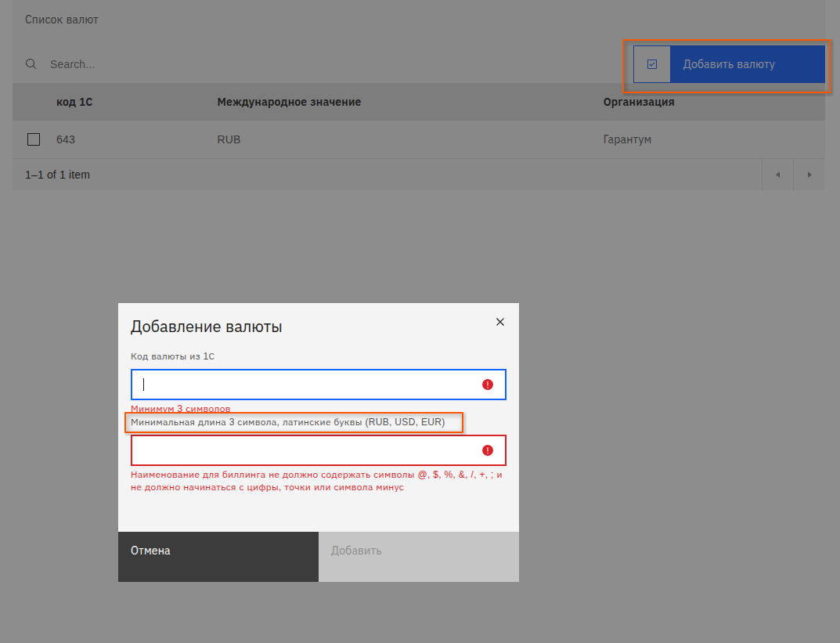Viewport: 840px width, 643px height.
Task: Sort by the код 1С column header
Action: (74, 102)
